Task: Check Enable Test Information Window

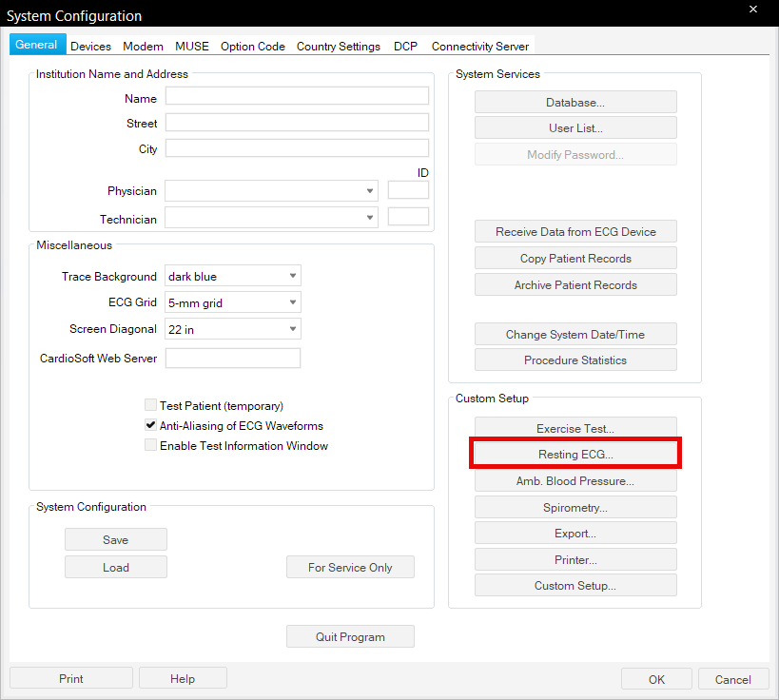Action: 150,446
